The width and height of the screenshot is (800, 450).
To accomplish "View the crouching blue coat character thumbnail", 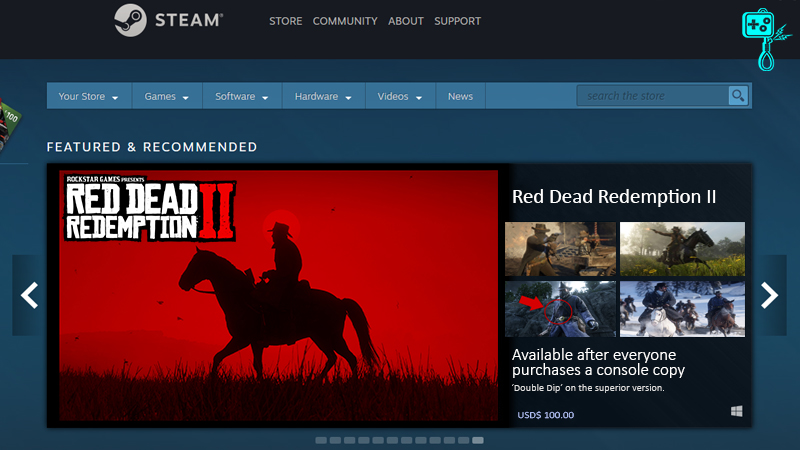I will click(560, 309).
